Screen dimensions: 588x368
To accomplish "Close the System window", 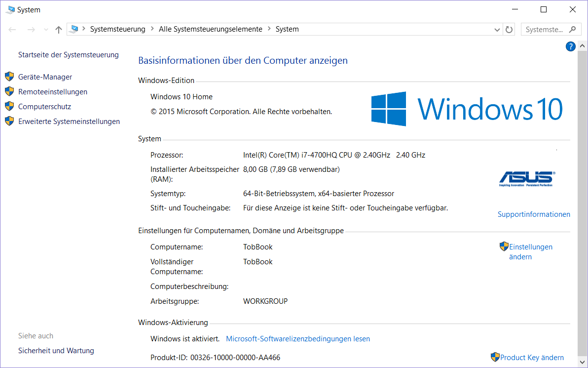I will [x=573, y=10].
